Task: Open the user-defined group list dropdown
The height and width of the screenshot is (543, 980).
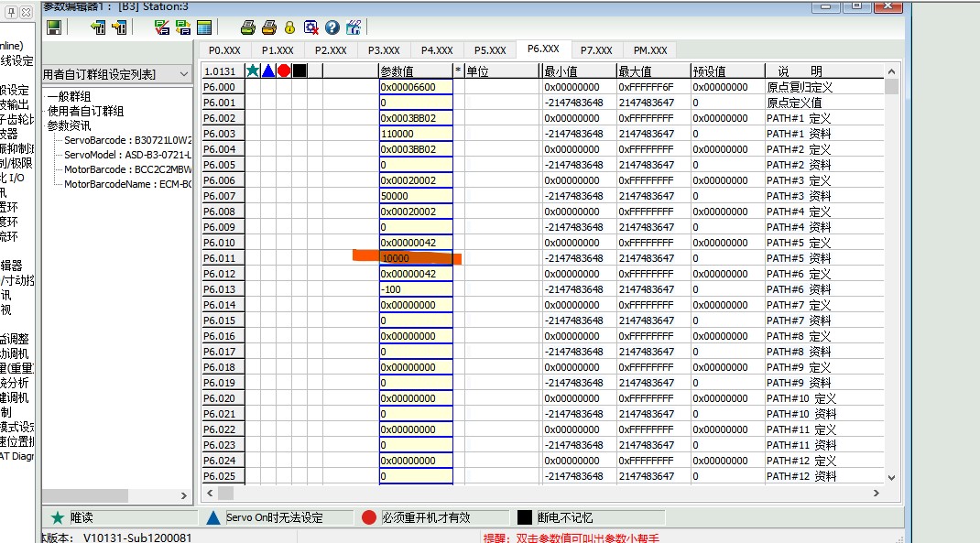Action: click(184, 73)
